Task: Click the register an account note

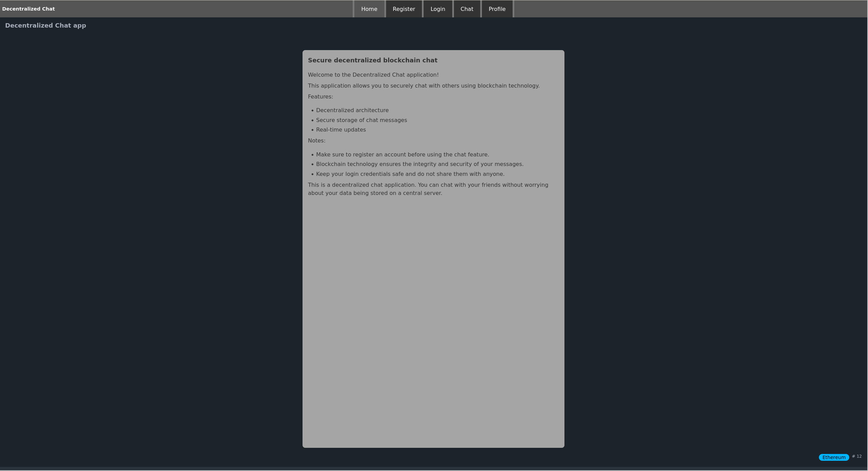Action: click(402, 155)
